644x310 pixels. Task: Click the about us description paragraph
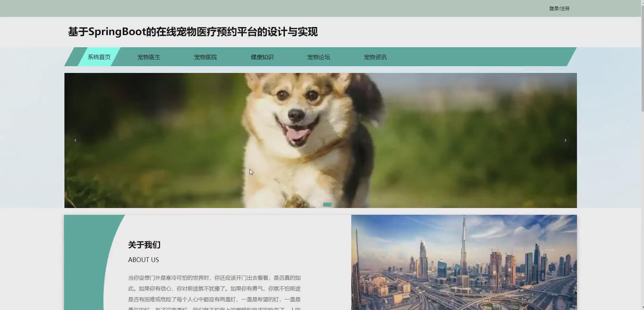[x=214, y=288]
